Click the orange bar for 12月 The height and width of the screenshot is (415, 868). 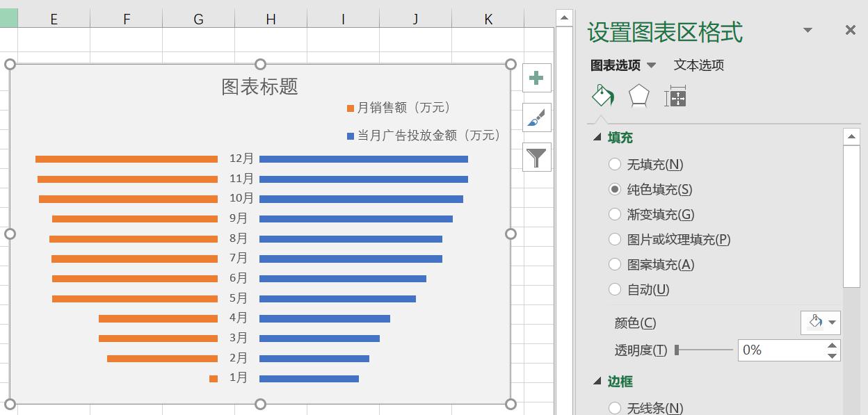[x=127, y=159]
